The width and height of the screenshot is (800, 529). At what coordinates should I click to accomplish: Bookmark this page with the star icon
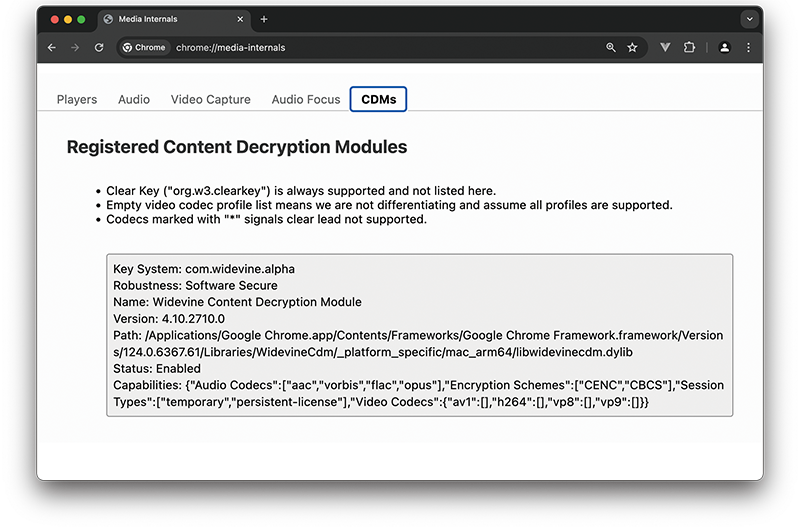(x=632, y=47)
